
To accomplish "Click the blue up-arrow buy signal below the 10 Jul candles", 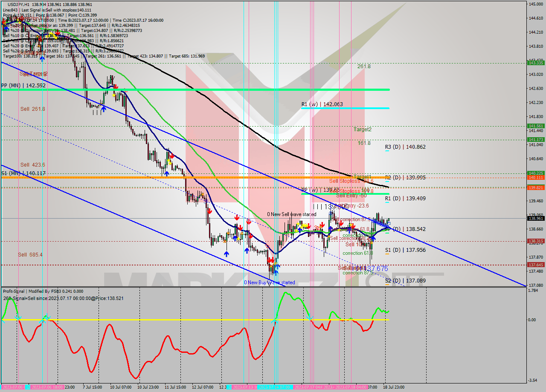I will [104, 109].
